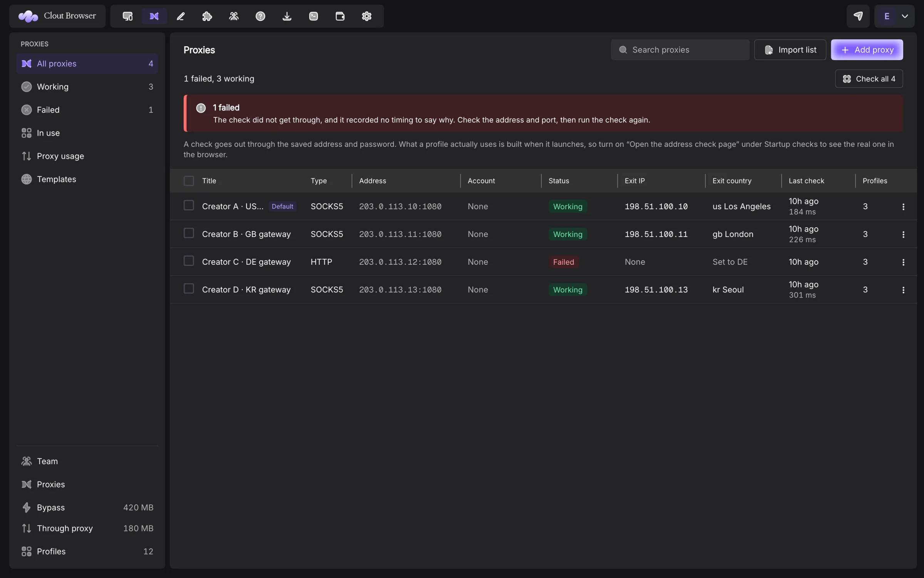Click the paper plane send icon
The height and width of the screenshot is (578, 924).
[858, 16]
